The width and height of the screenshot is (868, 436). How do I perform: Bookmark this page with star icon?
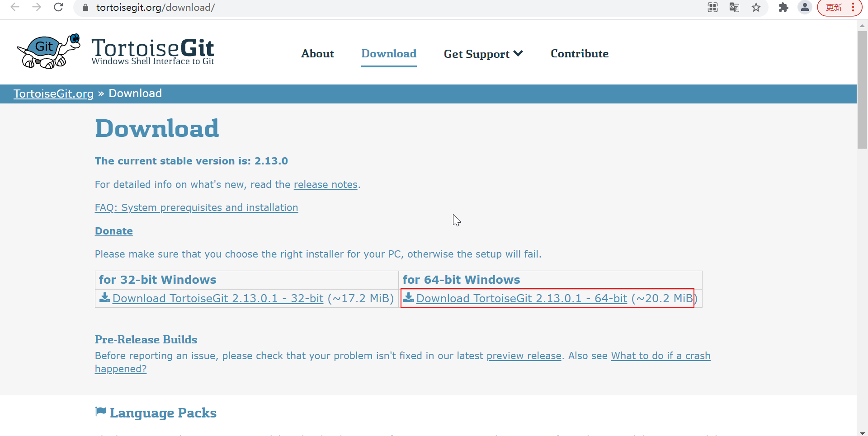pyautogui.click(x=756, y=7)
